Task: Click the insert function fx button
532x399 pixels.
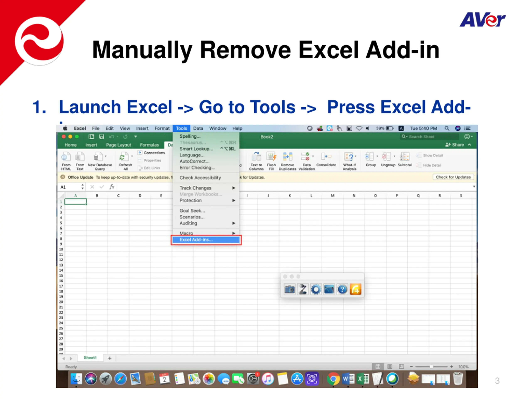Action: click(112, 187)
